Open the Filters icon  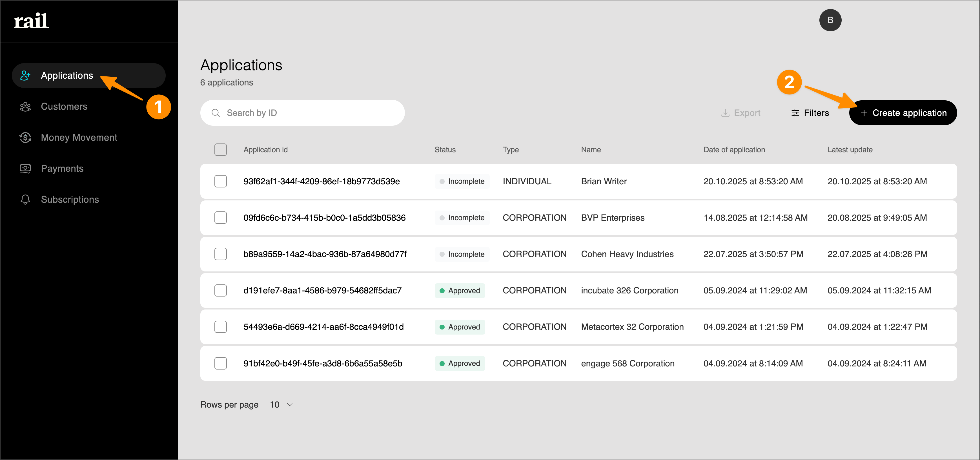pyautogui.click(x=795, y=113)
